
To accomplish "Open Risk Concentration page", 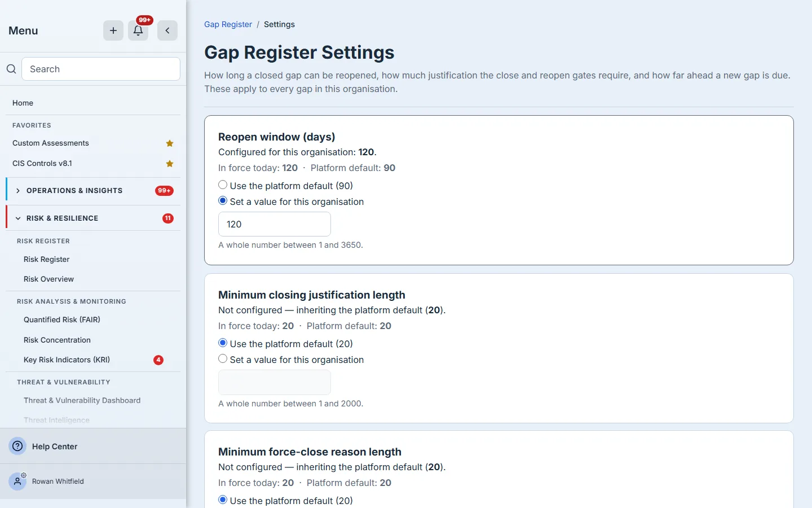I will 57,340.
